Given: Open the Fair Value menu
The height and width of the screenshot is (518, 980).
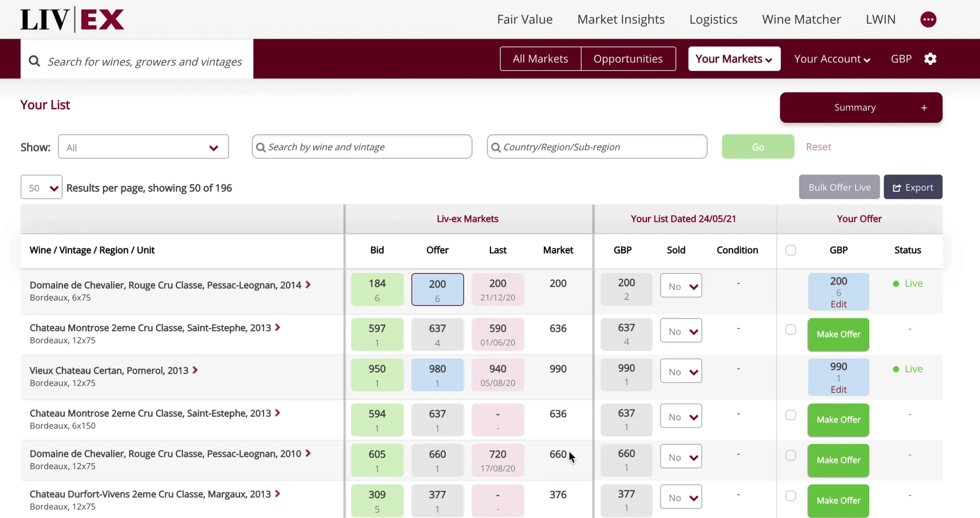Looking at the screenshot, I should tap(524, 19).
